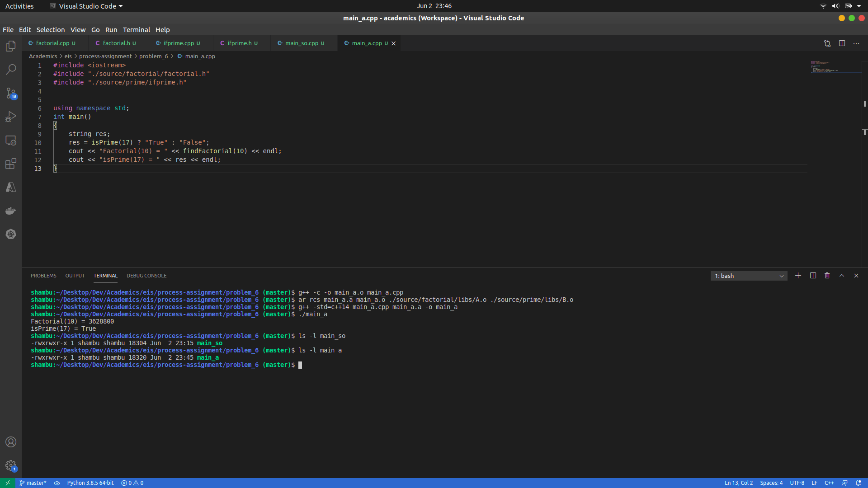
Task: Maximize terminal panel with up chevron
Action: click(842, 276)
